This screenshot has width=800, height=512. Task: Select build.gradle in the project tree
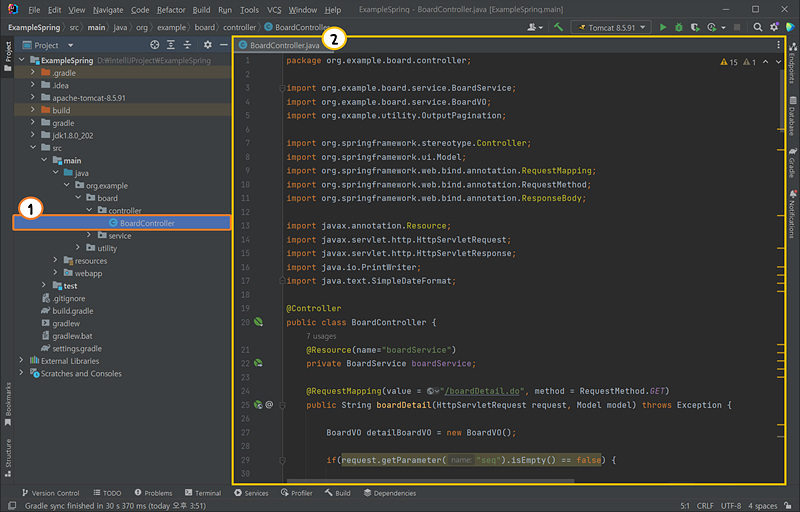coord(72,311)
